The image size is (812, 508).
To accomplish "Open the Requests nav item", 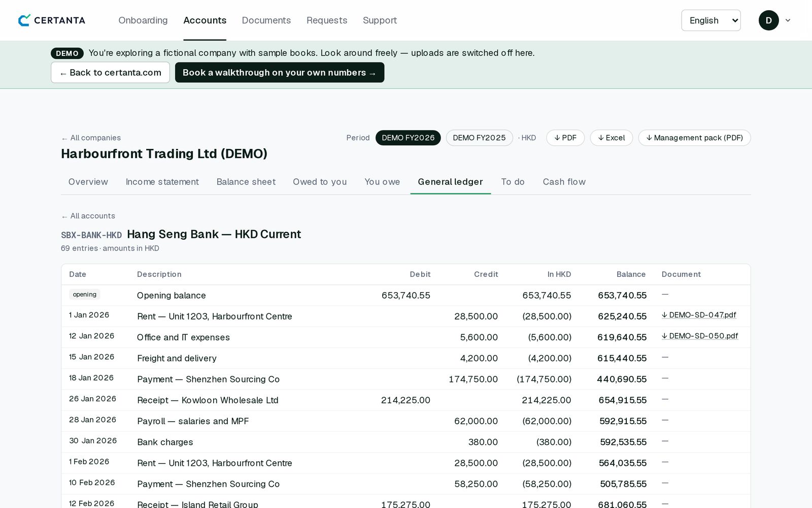I will (x=327, y=20).
